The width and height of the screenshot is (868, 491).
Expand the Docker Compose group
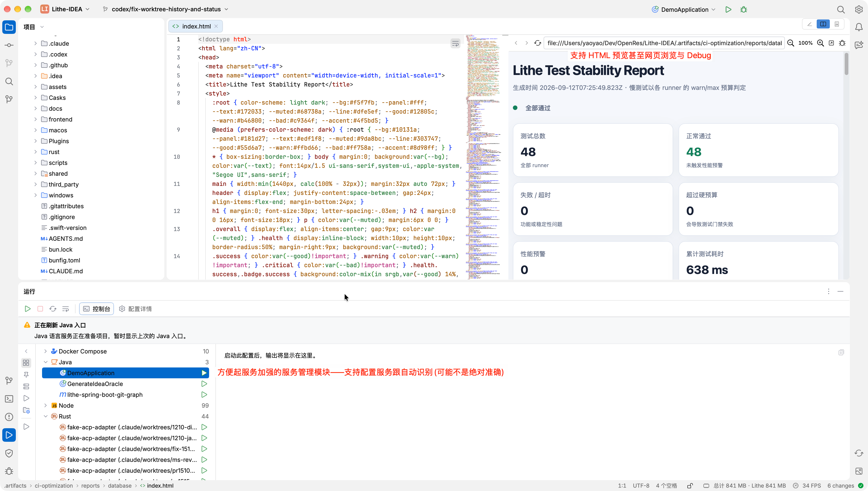46,351
